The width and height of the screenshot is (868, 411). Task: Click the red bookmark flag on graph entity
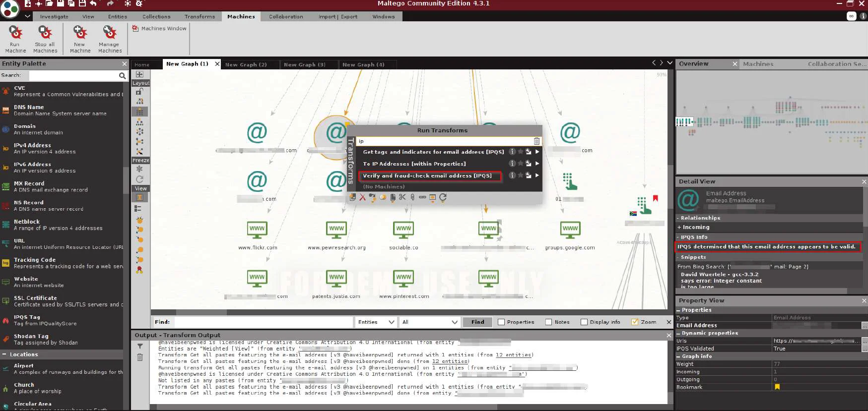pos(656,198)
